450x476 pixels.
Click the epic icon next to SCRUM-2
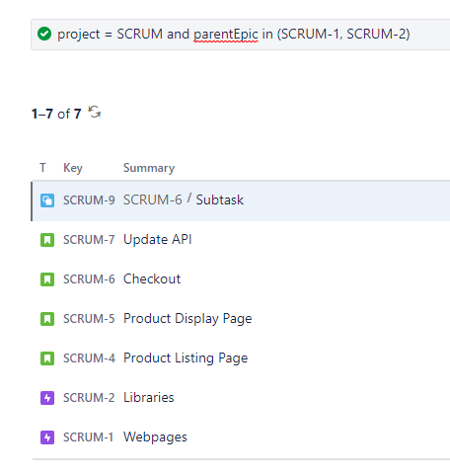tap(47, 398)
